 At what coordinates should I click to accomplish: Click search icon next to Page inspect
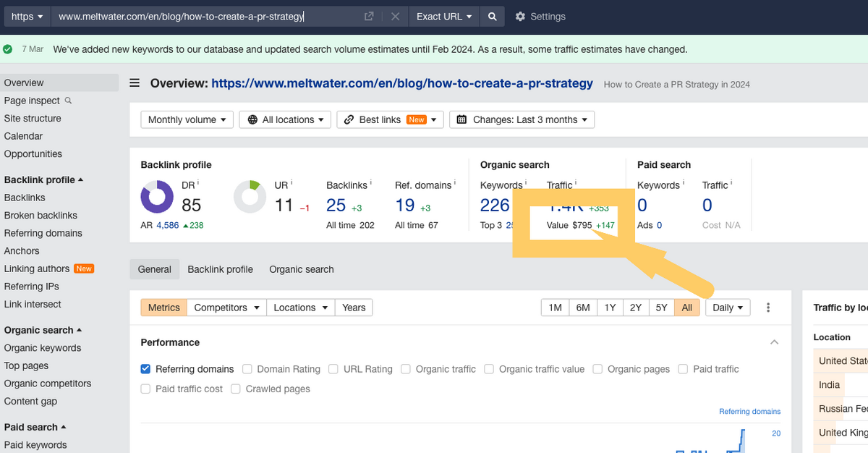click(x=69, y=101)
